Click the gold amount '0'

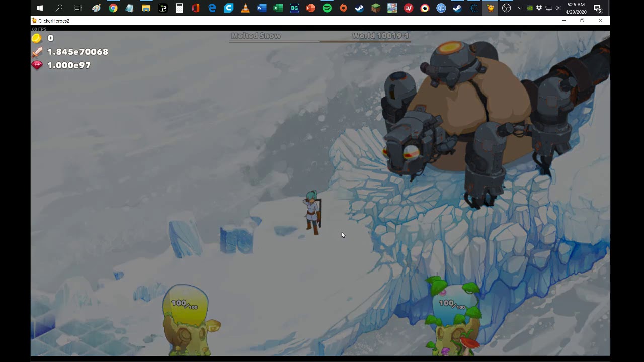pos(50,38)
